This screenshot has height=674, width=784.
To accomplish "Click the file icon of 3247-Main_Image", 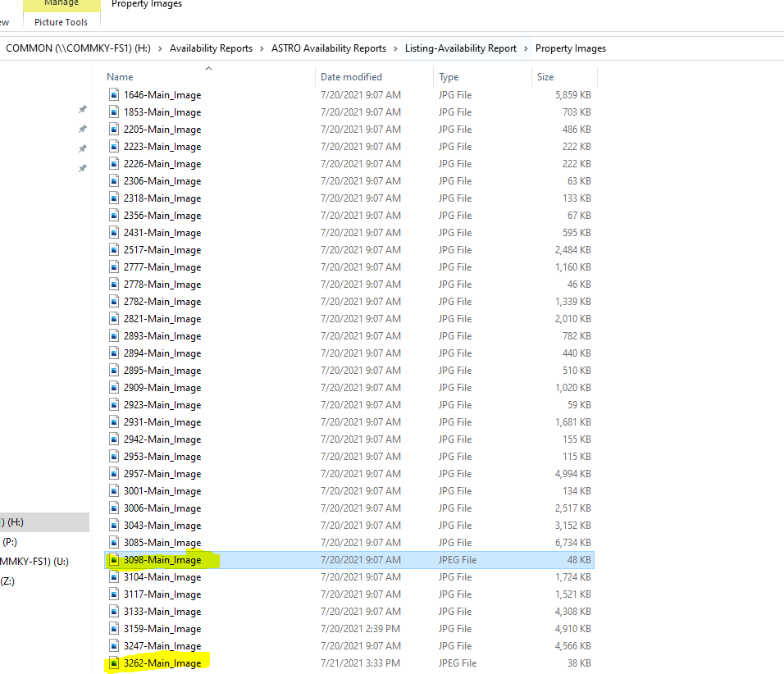I will tap(113, 645).
